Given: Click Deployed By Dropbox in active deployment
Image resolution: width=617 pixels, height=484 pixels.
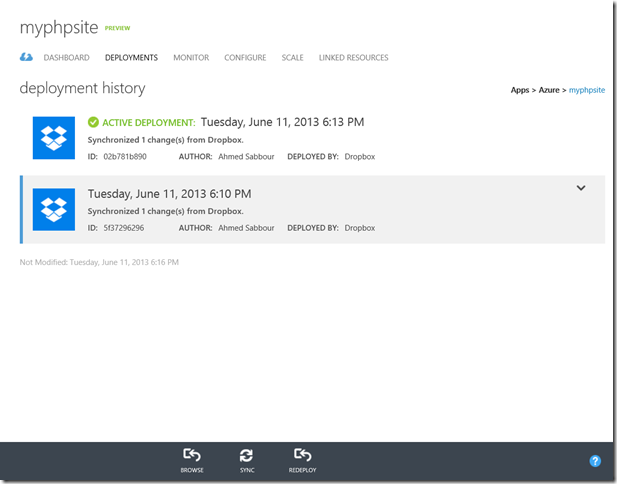Looking at the screenshot, I should point(331,157).
